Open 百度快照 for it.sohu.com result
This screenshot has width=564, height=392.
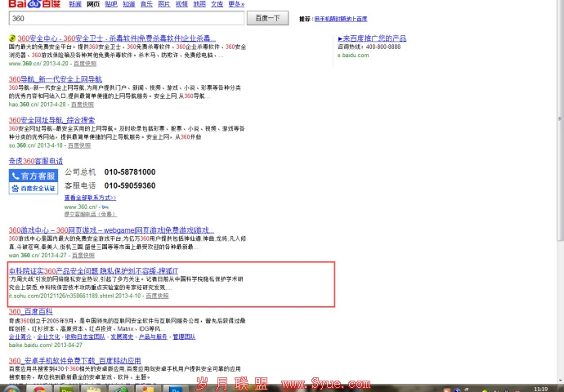(x=157, y=296)
